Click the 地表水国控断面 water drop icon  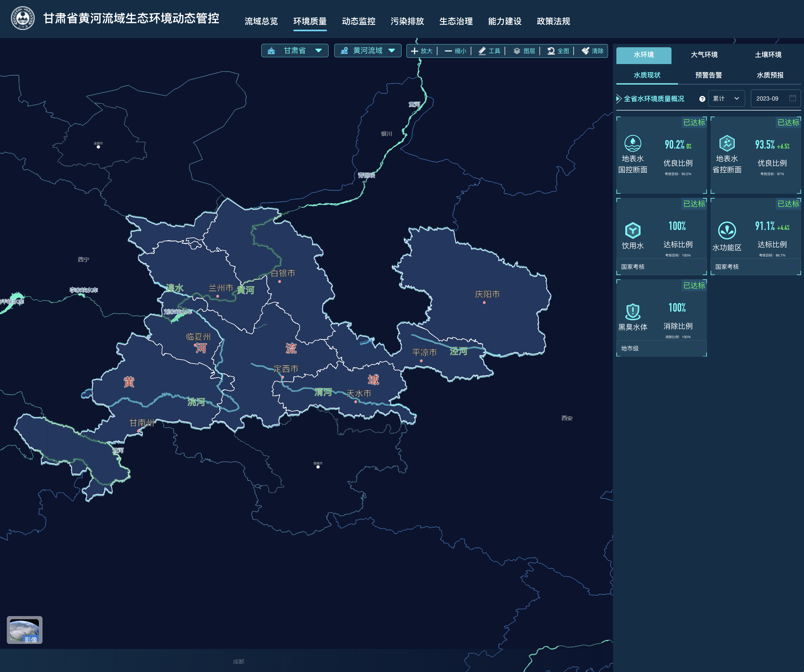(x=632, y=143)
